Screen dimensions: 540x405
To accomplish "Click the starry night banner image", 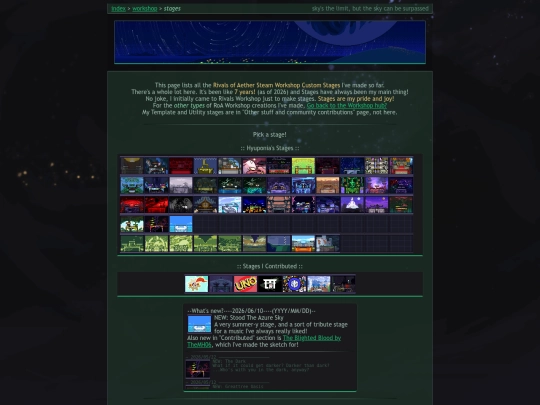I will 270,42.
